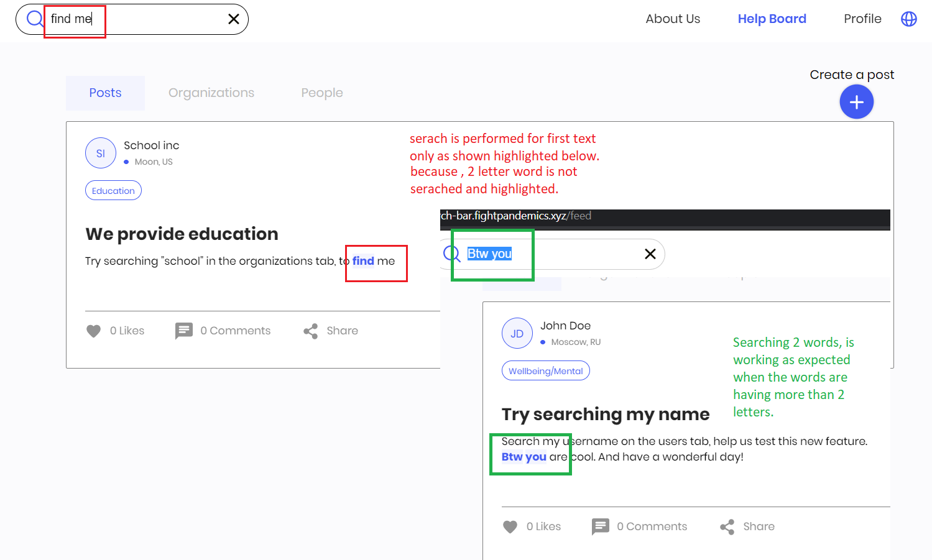Share John Doe's post via share icon
Viewport: 932px width, 560px height.
point(727,527)
